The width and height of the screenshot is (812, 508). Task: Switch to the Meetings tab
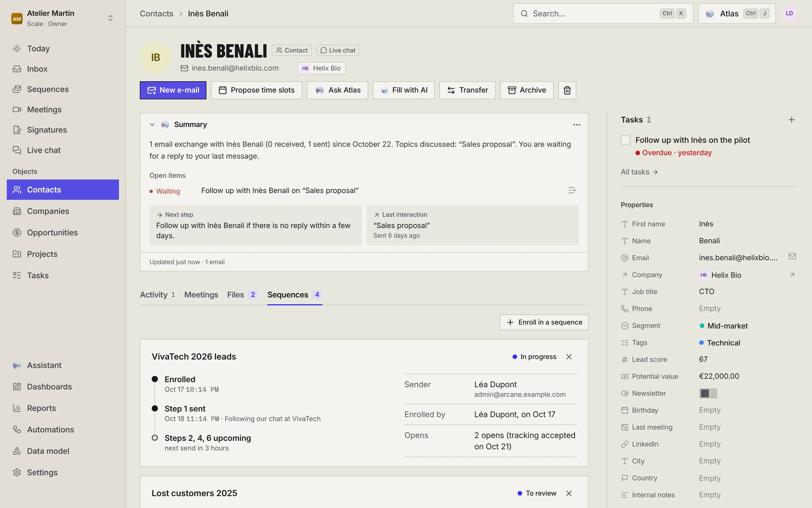click(201, 295)
